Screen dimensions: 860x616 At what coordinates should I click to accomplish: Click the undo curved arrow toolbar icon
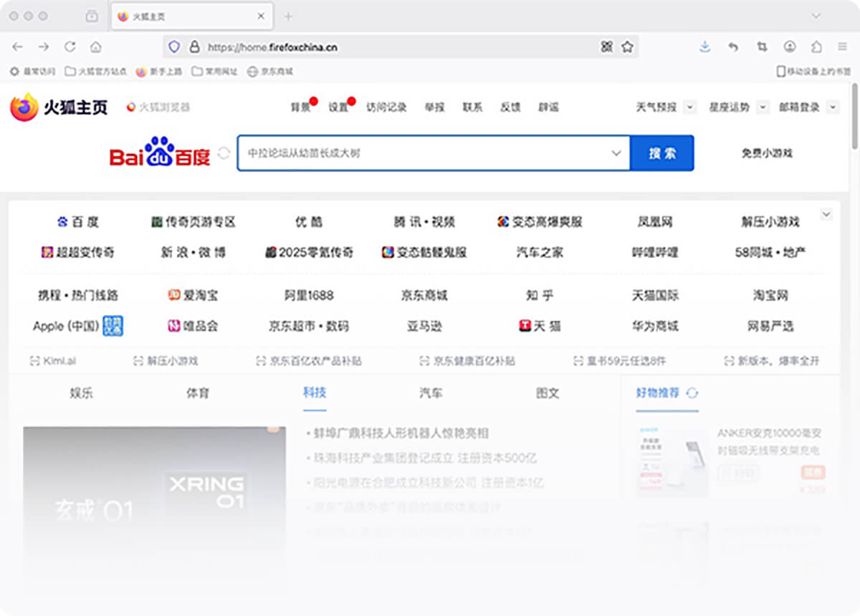click(733, 47)
